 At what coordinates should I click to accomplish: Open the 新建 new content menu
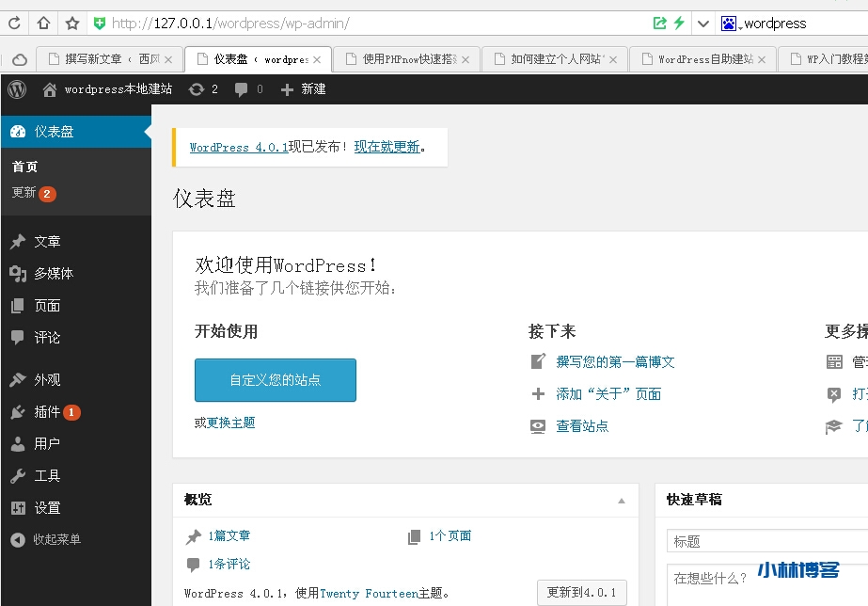tap(304, 89)
